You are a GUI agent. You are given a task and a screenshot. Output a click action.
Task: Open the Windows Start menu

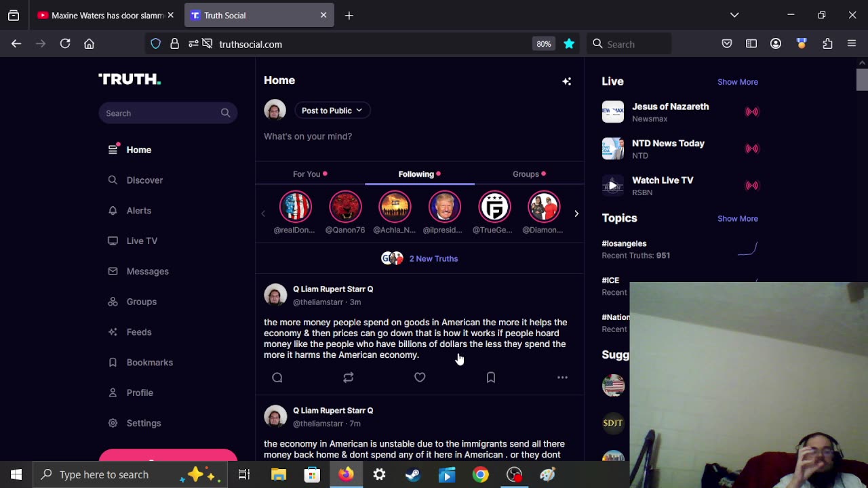16,474
